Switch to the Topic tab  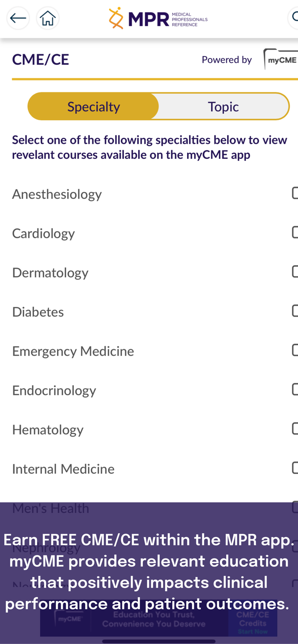pos(224,106)
